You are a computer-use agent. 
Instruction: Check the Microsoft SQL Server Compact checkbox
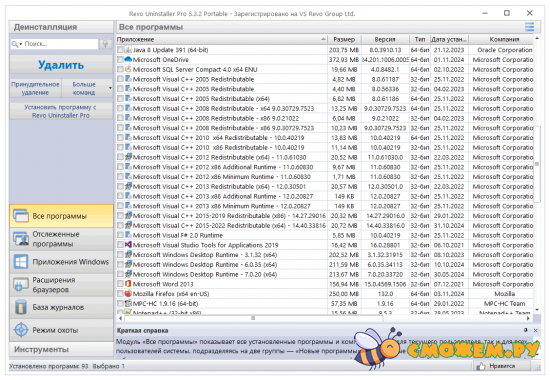click(120, 69)
